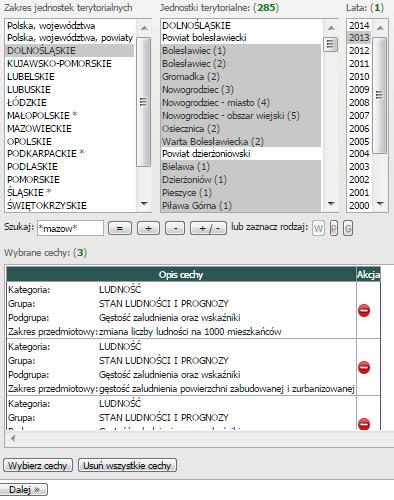Click the red remove icon of the third, partially visible feature
394x500 pixels.
pos(364,424)
